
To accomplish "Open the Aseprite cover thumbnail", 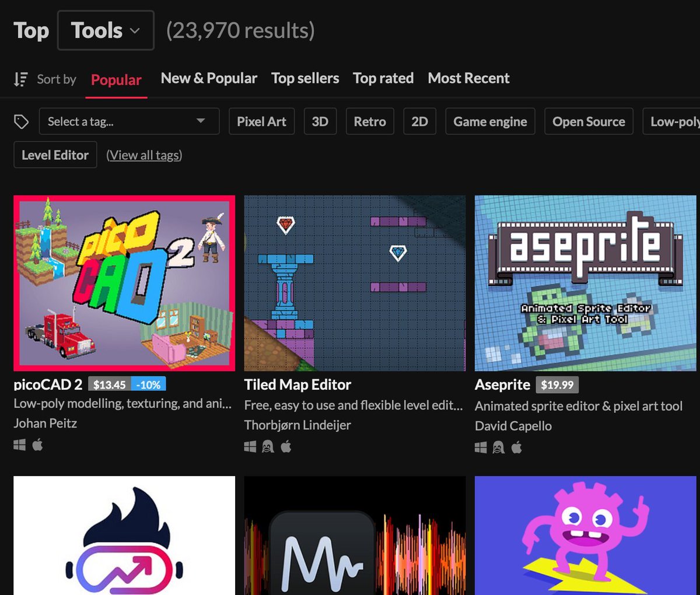I will tap(586, 283).
